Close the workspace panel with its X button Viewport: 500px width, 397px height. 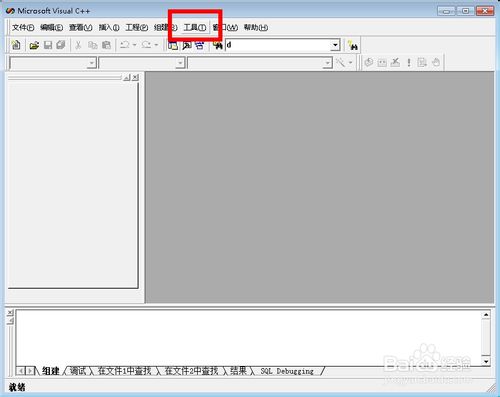(135, 78)
